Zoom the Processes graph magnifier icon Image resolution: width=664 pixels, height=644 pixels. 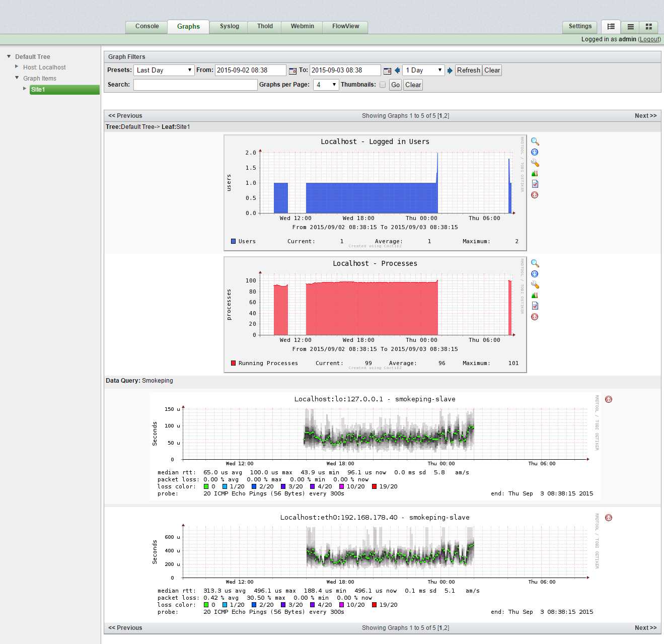click(535, 264)
